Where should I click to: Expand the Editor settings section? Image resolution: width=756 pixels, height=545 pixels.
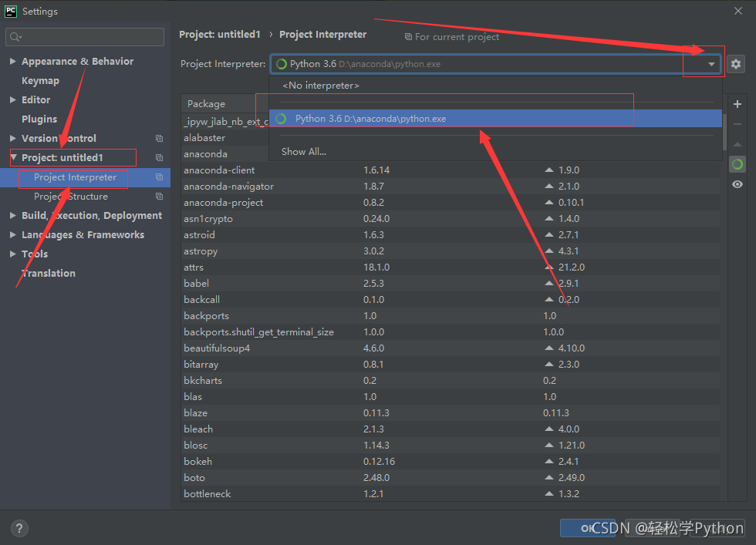pos(13,99)
